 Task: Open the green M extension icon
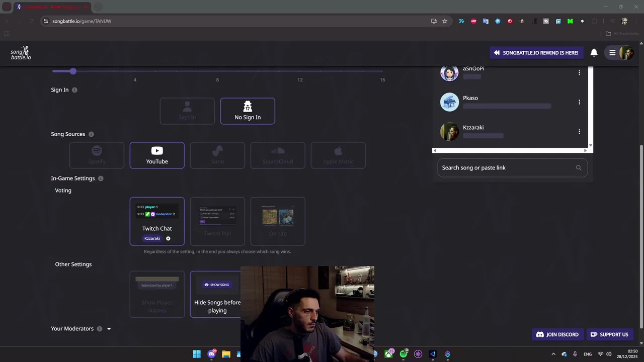(570, 21)
